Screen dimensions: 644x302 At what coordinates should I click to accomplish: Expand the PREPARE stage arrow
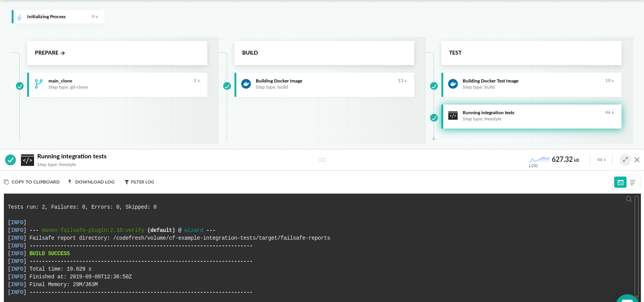[62, 53]
